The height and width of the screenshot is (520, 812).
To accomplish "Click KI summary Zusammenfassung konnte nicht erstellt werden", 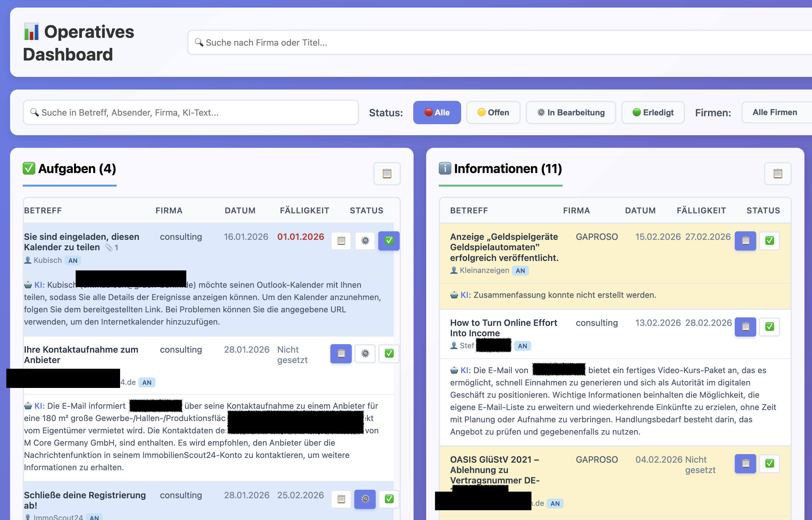I will pos(565,295).
